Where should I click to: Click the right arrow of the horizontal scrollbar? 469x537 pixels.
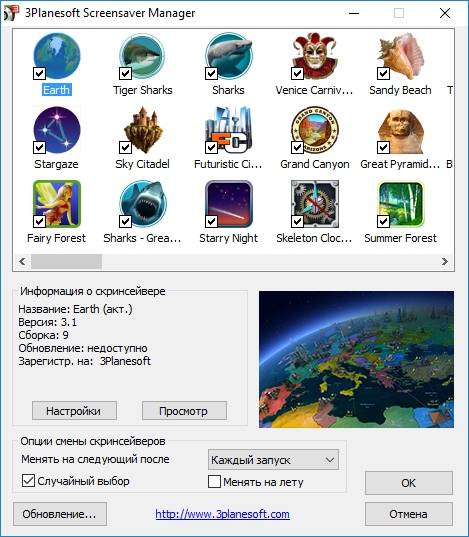pyautogui.click(x=445, y=262)
